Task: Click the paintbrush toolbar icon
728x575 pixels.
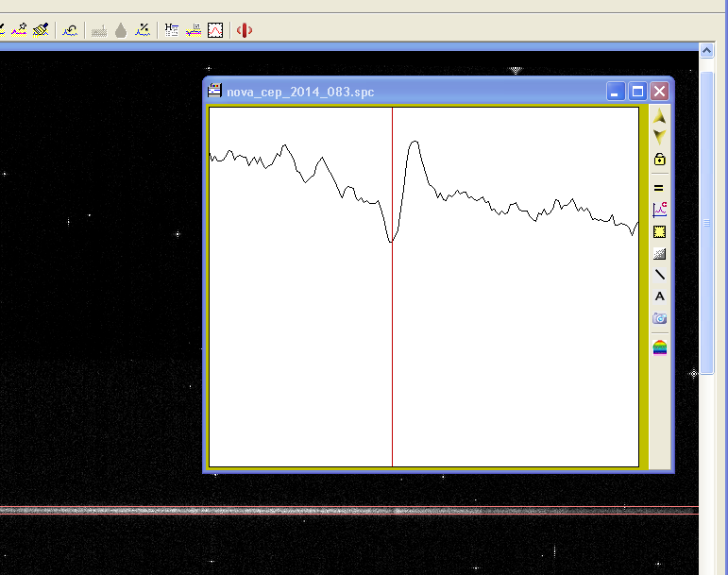Action: click(x=40, y=30)
